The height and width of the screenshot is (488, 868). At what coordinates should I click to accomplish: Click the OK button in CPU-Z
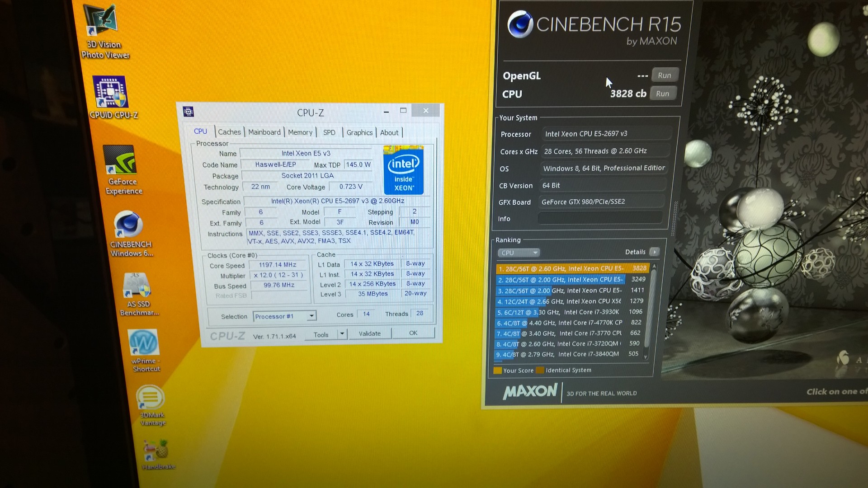click(x=413, y=333)
